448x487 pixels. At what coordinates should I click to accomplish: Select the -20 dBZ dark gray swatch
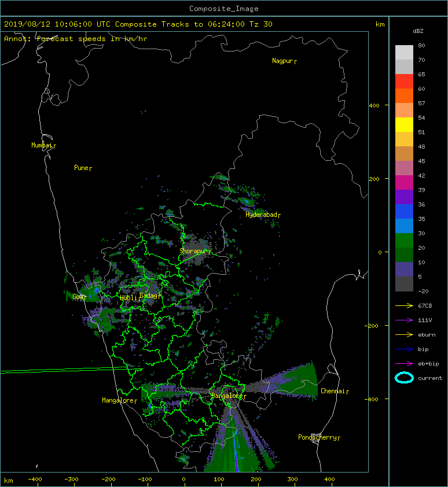404,284
